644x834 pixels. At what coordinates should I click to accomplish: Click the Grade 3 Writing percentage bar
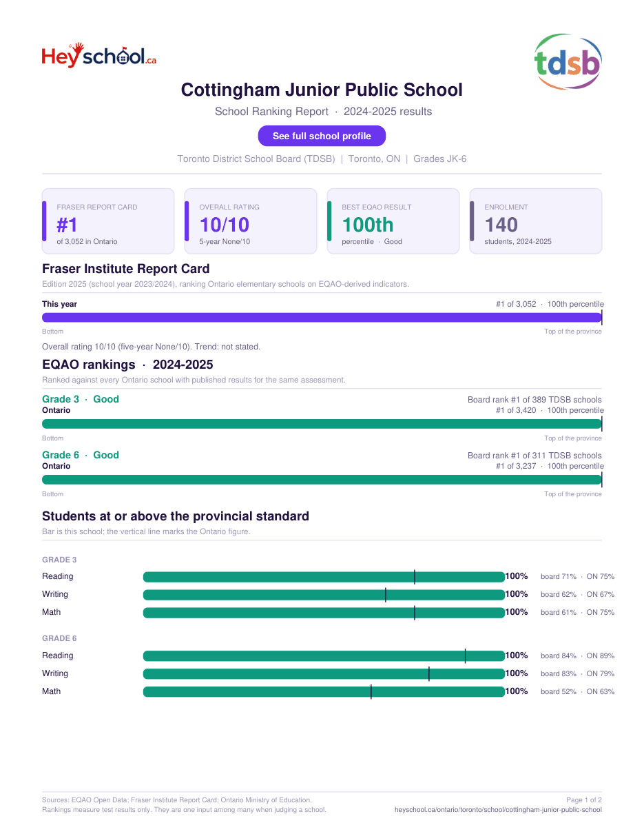click(324, 595)
